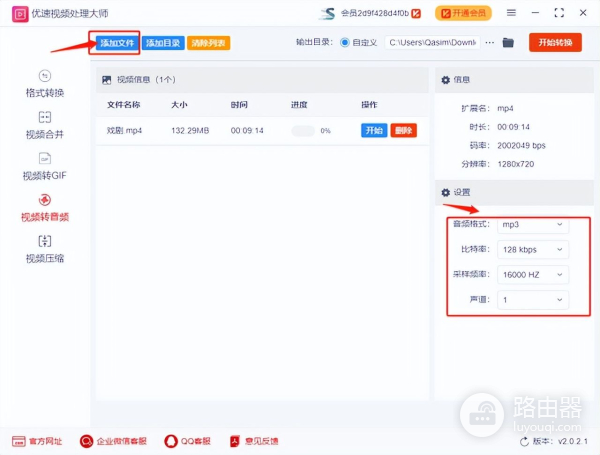
Task: Click the output directory path field
Action: (432, 42)
